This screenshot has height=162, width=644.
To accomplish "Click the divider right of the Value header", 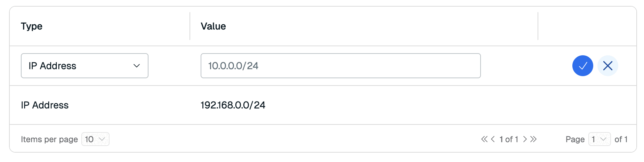I will (x=538, y=26).
